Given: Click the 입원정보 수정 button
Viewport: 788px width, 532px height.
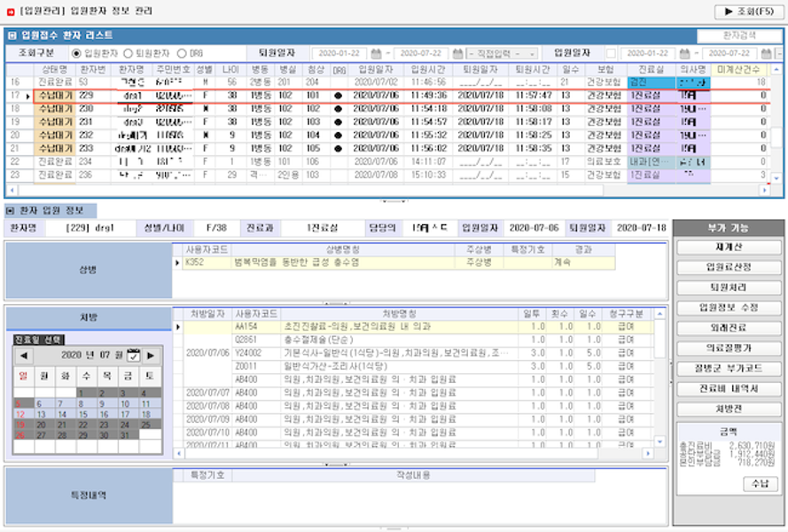Looking at the screenshot, I should click(x=729, y=308).
